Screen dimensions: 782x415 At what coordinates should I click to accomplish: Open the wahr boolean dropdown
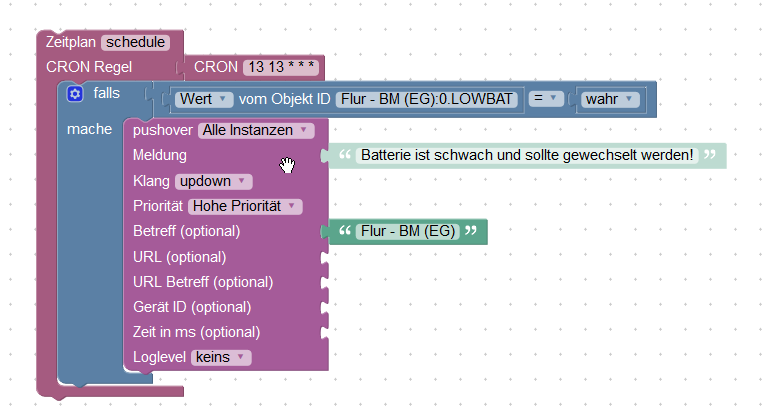click(609, 99)
